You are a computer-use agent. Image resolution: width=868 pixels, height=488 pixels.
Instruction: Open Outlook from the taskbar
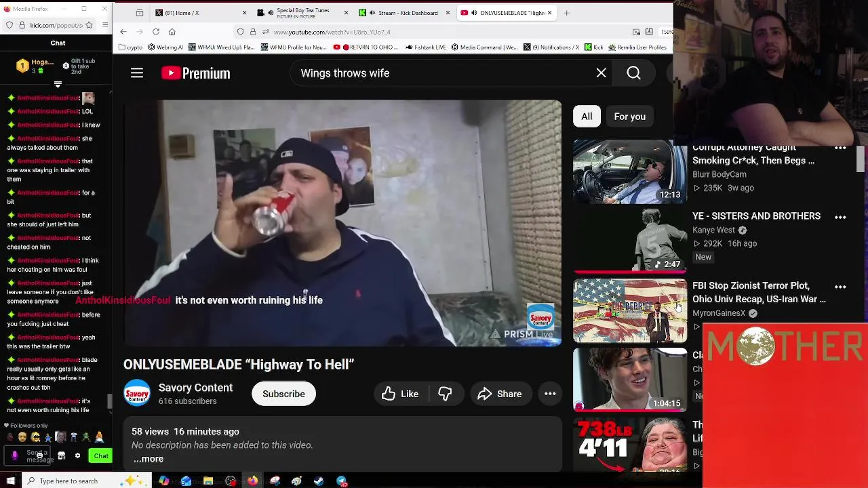(186, 481)
